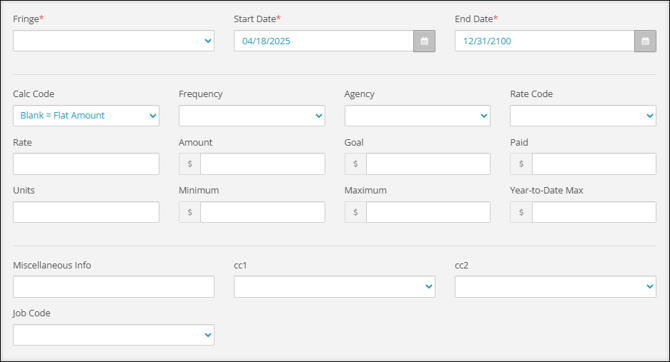Screen dimensions: 670x362
Task: Focus the Year-to-Date Max field
Action: (x=594, y=212)
